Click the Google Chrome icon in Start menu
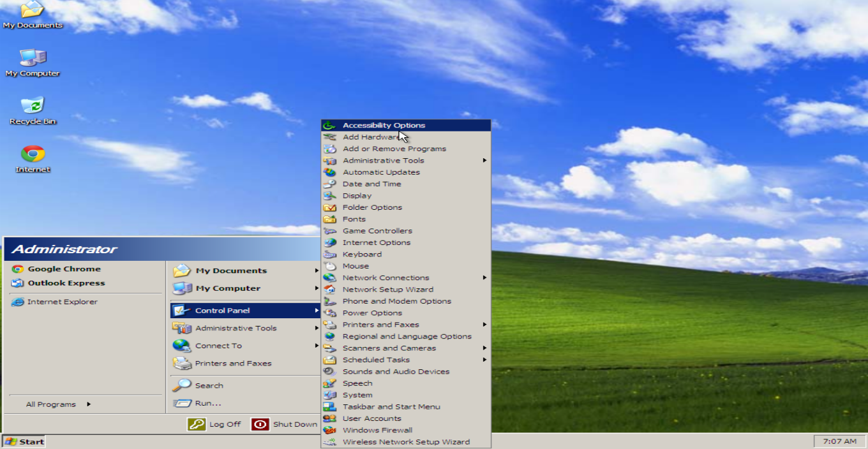Screen dimensions: 868x449 tap(18, 269)
